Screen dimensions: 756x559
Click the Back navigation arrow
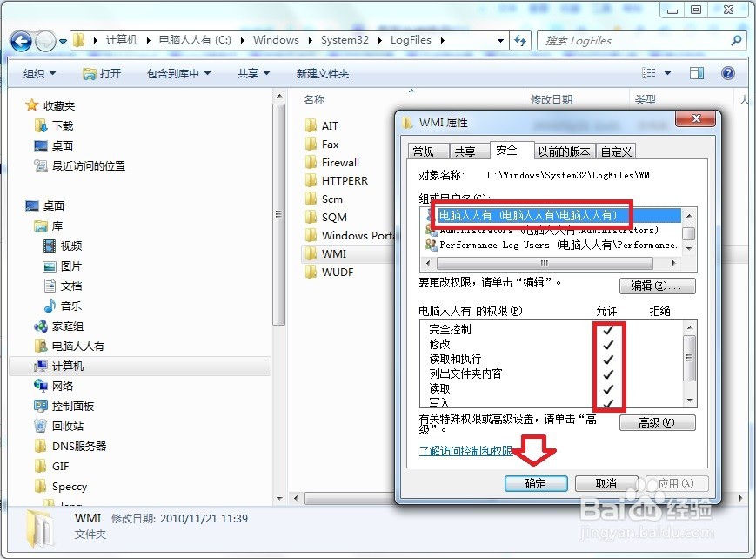(x=19, y=40)
